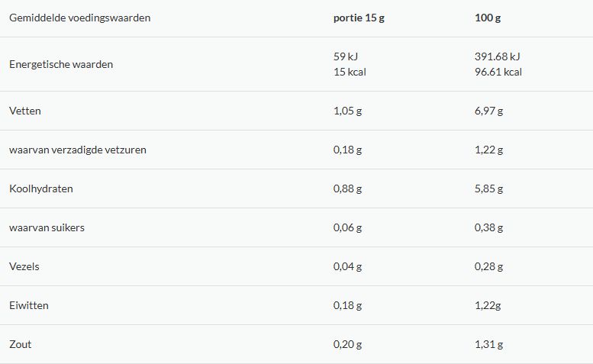Screen dimensions: 593x364
Task: Select the 'portie 15 g' column header
Action: [x=359, y=18]
